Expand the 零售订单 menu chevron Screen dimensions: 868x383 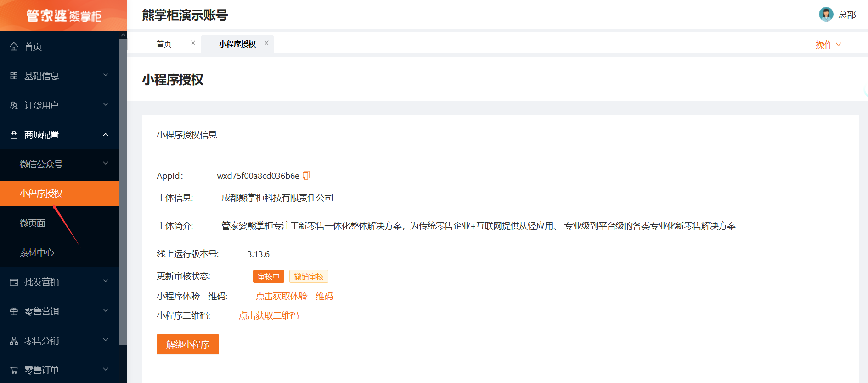point(106,369)
